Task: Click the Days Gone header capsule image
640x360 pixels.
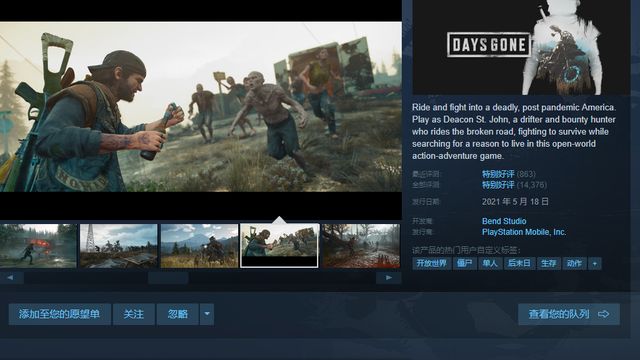Action: coord(521,47)
